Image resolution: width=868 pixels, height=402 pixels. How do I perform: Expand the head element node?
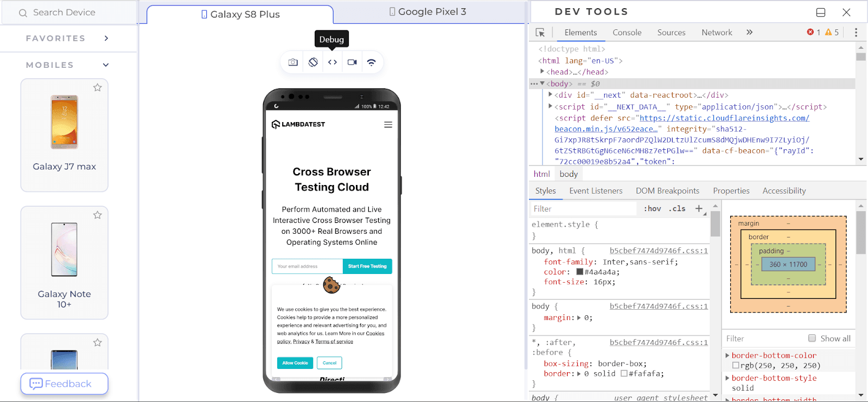(542, 72)
